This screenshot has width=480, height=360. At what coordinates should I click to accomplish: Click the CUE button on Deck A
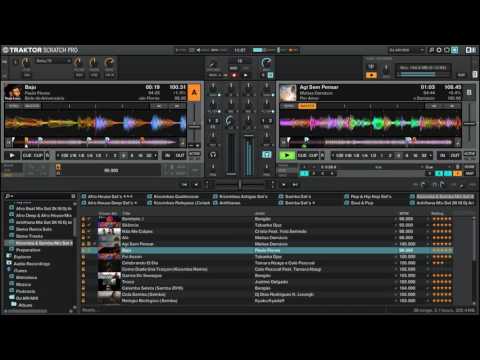[27, 155]
